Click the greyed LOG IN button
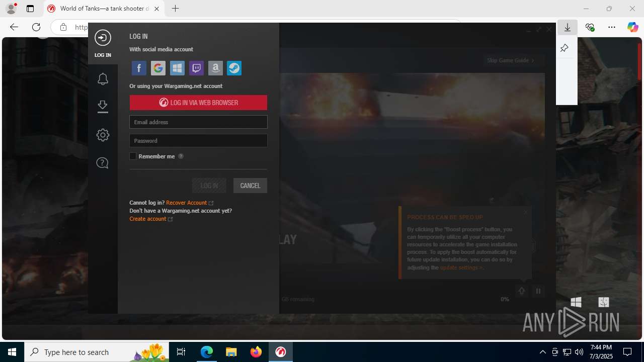 coord(209,186)
